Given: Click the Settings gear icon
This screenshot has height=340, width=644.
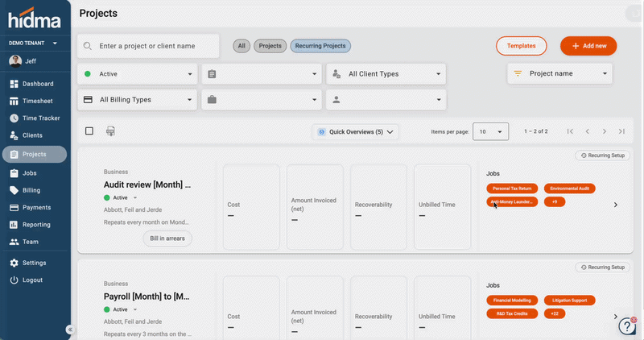Looking at the screenshot, I should [x=14, y=263].
